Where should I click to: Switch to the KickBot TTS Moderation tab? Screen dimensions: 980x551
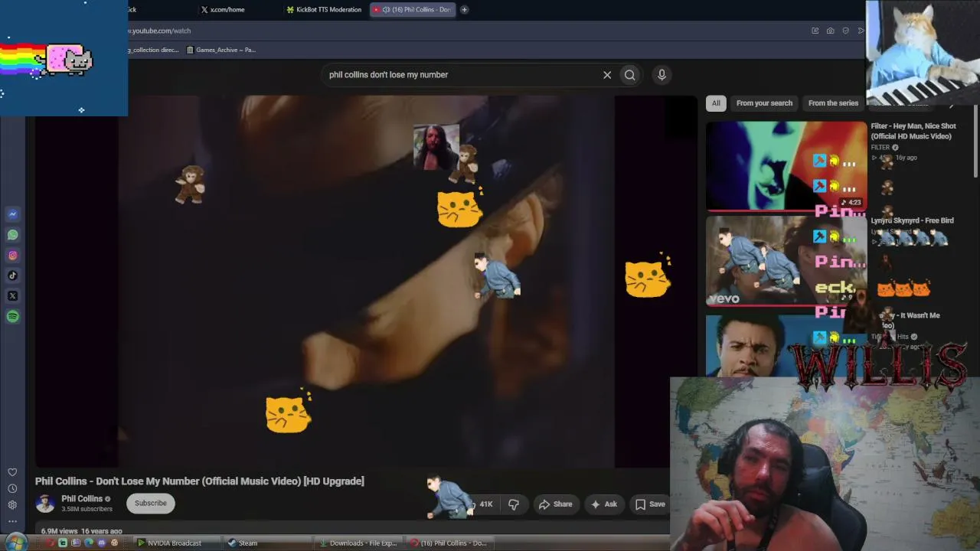coord(324,10)
